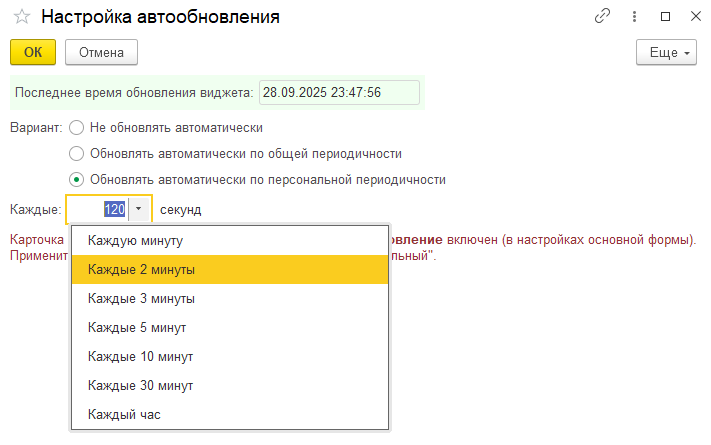Viewport: 711px width, 445px height.
Task: Select "Каждые 3 минуты" interval
Action: click(141, 299)
